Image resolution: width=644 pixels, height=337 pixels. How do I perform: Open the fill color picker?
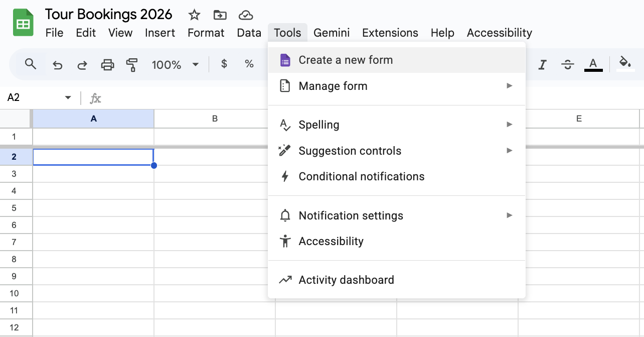click(x=625, y=64)
